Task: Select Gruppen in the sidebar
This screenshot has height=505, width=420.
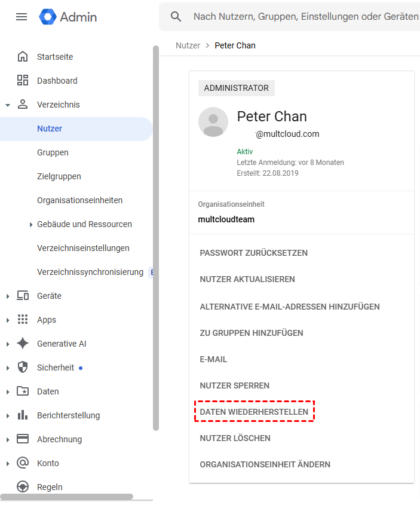Action: (53, 152)
